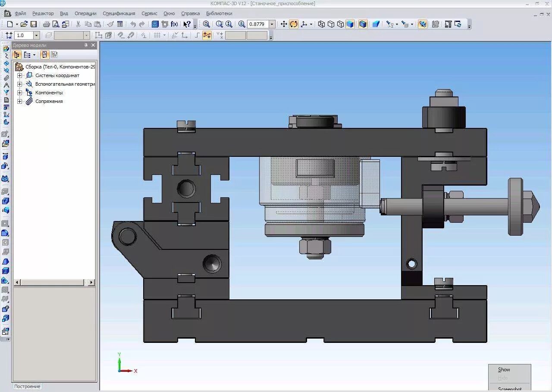
Task: Open the Окно menu
Action: 169,13
